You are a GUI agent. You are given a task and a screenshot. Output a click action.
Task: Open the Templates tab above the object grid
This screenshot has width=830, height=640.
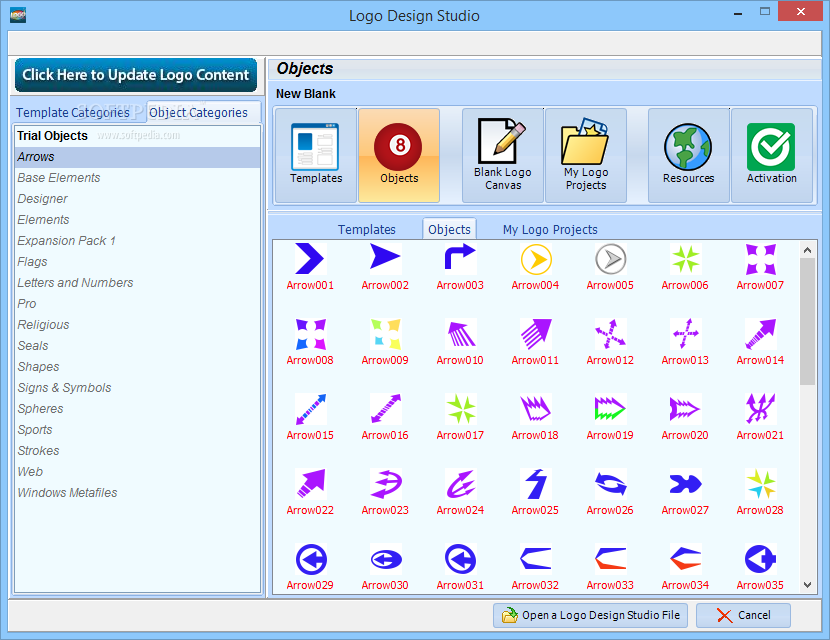click(367, 229)
